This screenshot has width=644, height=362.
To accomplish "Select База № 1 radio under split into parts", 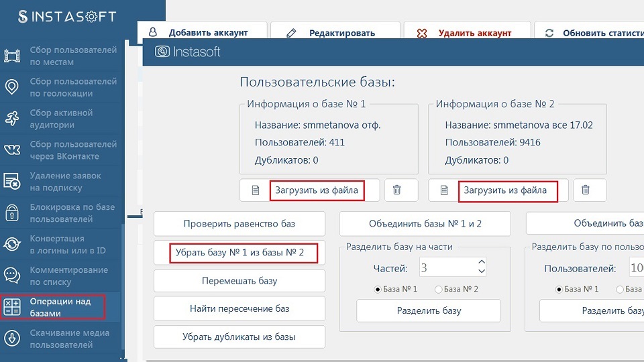I will point(378,290).
